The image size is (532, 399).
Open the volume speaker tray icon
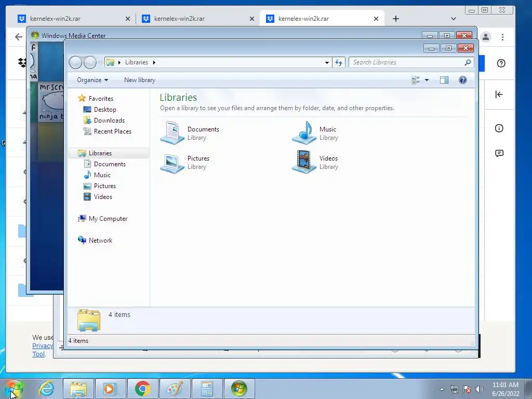point(480,389)
